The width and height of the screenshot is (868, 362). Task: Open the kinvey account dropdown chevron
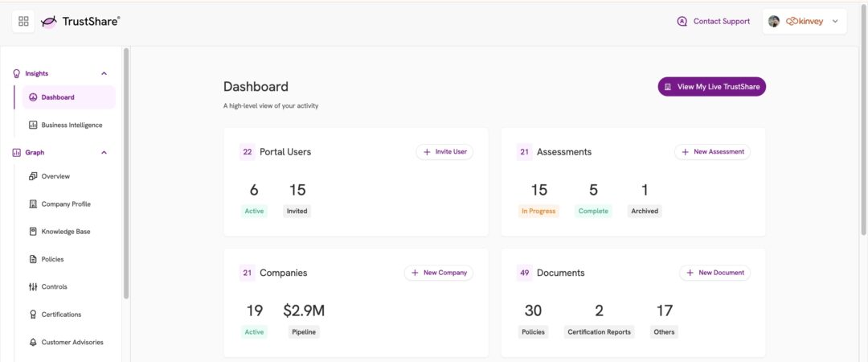(835, 22)
